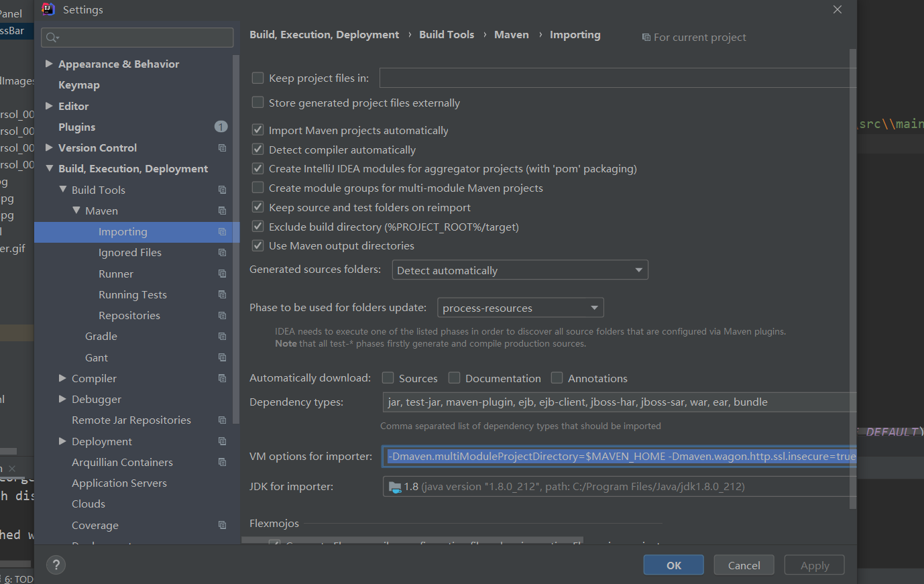This screenshot has height=584, width=924.
Task: Click the 'For current project' copy icon
Action: point(646,38)
